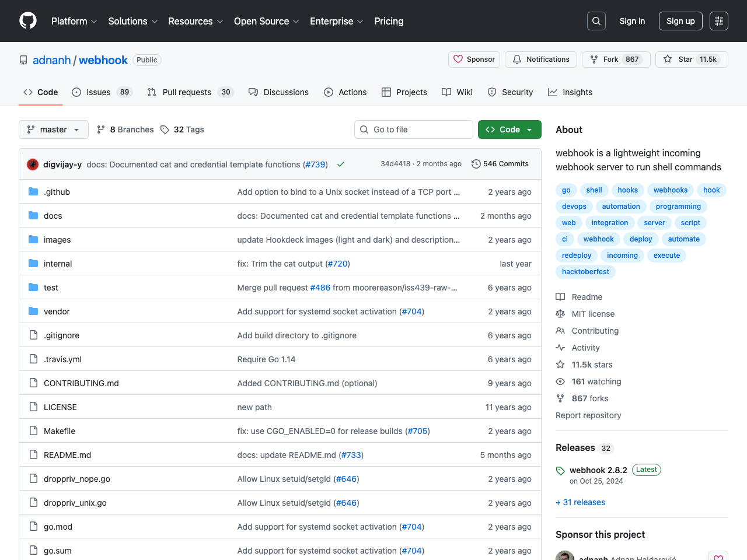Click the GitHub home logo
Image resolution: width=747 pixels, height=560 pixels.
click(27, 21)
